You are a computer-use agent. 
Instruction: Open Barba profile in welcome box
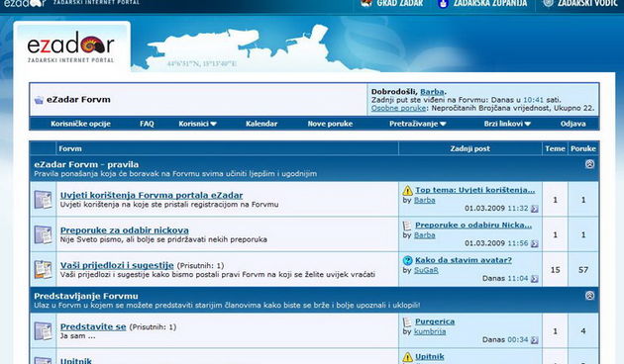tap(432, 92)
